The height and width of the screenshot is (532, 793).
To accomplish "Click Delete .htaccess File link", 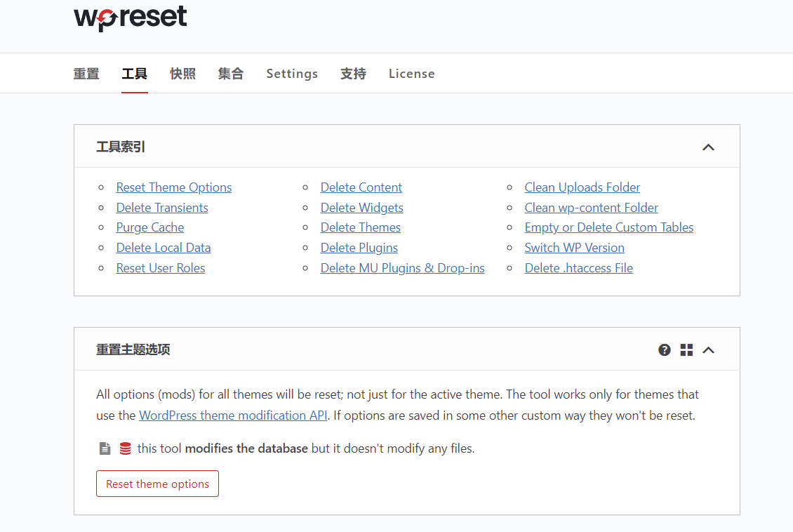I will [x=578, y=268].
